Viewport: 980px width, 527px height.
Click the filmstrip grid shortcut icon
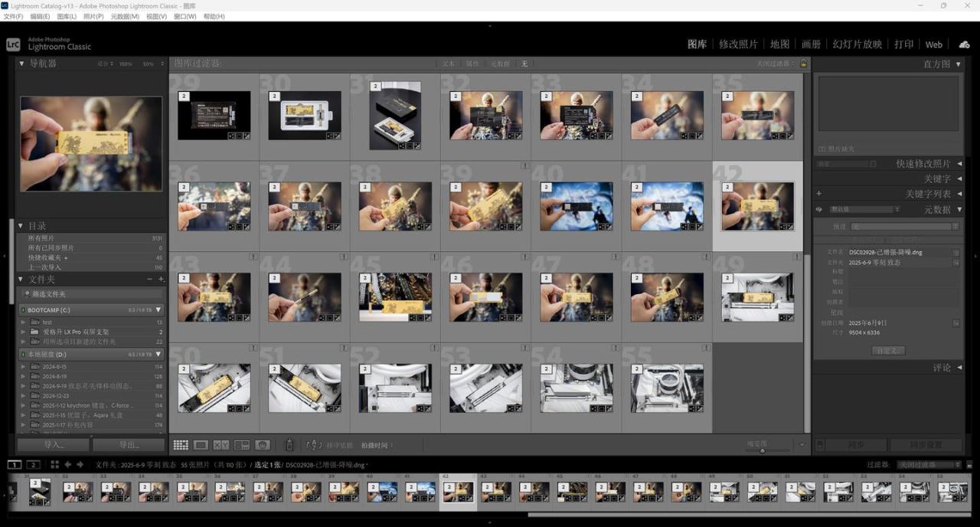54,464
